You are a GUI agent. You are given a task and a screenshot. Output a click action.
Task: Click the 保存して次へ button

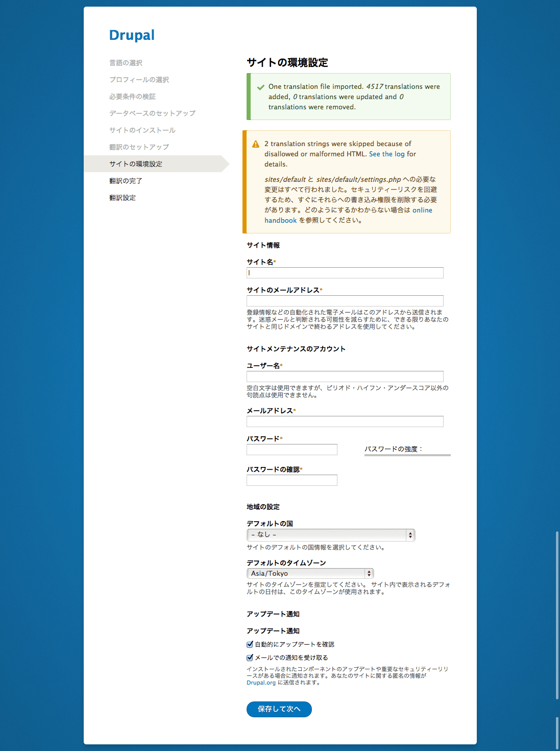(279, 709)
